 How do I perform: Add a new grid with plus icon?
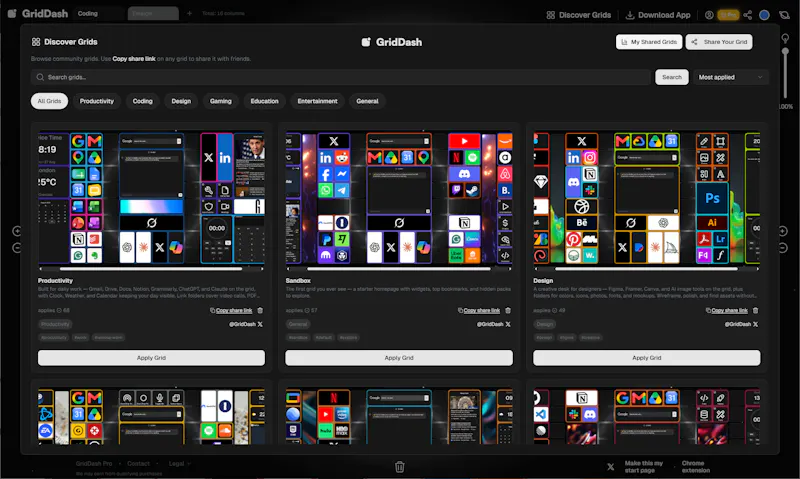(x=189, y=14)
